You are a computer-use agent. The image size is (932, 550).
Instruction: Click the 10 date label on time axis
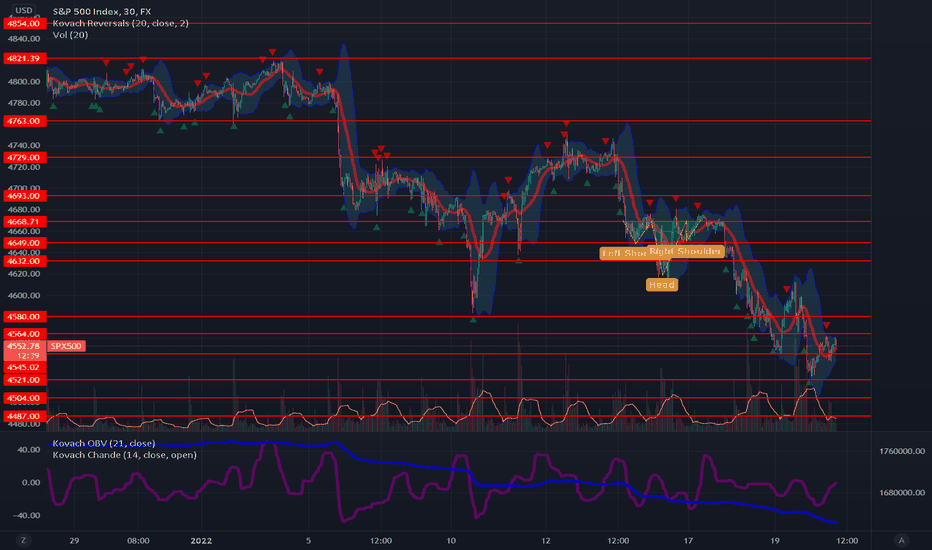coord(451,540)
